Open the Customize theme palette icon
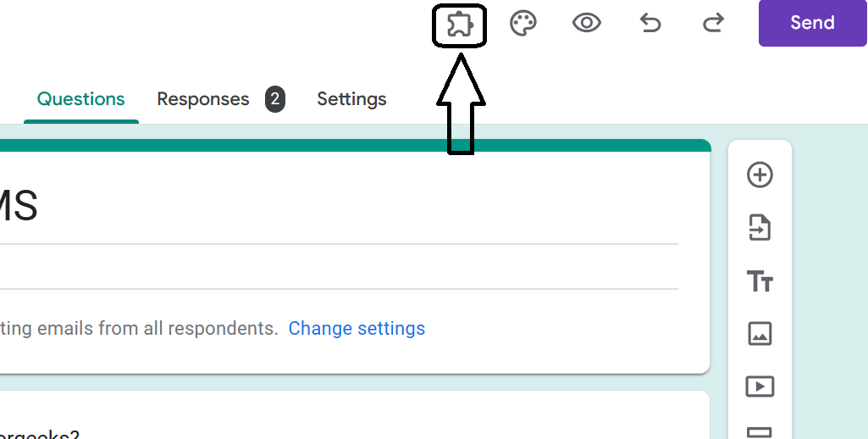This screenshot has width=868, height=439. point(522,23)
